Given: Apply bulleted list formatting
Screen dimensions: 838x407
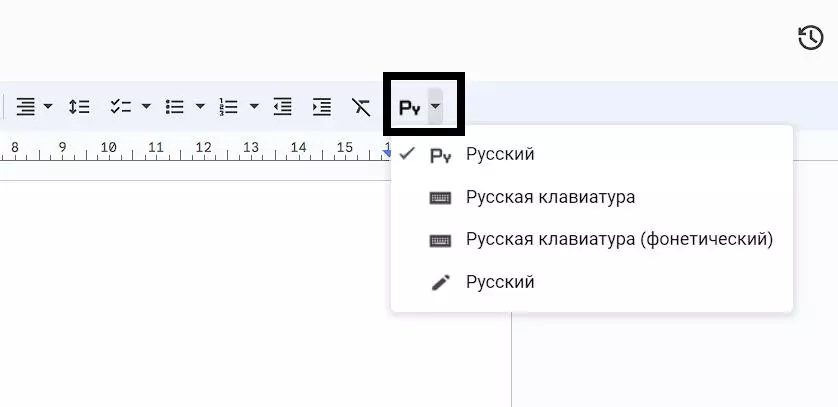Looking at the screenshot, I should (175, 106).
